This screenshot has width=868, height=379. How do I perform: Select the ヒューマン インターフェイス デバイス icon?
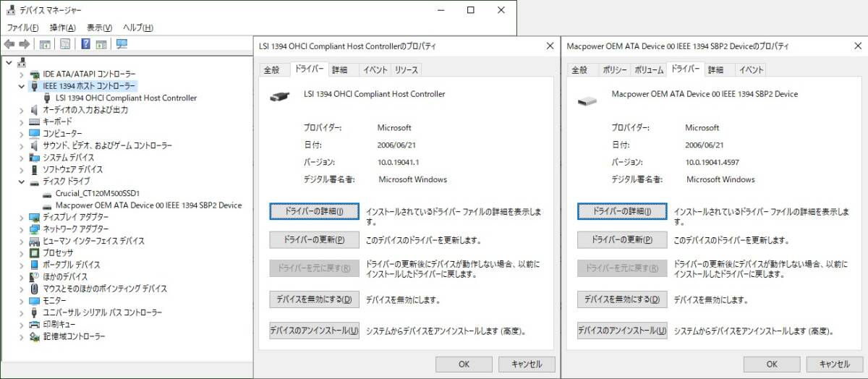[x=34, y=241]
